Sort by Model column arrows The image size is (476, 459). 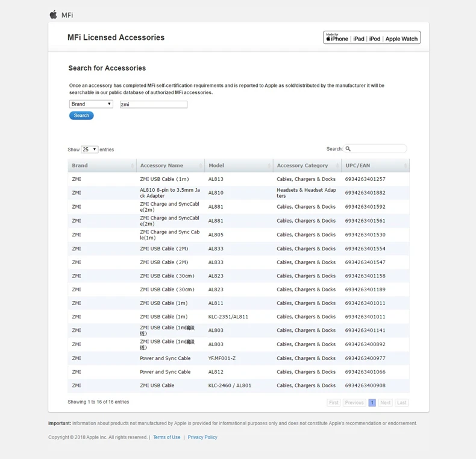pos(269,165)
